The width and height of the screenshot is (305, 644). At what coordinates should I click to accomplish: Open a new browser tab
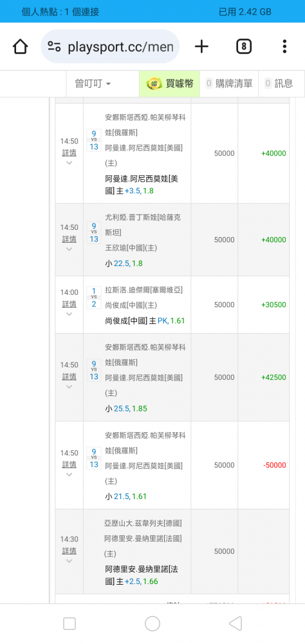point(201,46)
